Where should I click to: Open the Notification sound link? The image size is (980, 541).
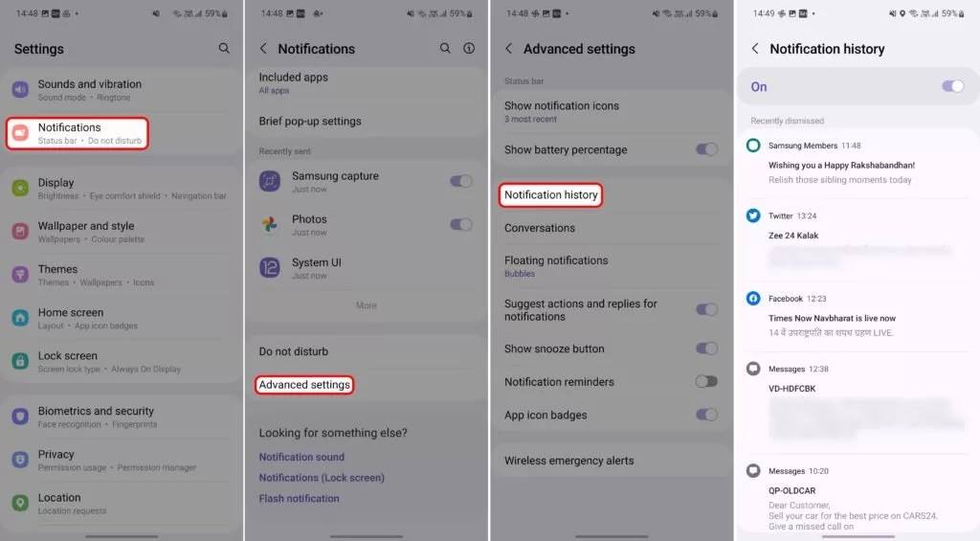(301, 457)
